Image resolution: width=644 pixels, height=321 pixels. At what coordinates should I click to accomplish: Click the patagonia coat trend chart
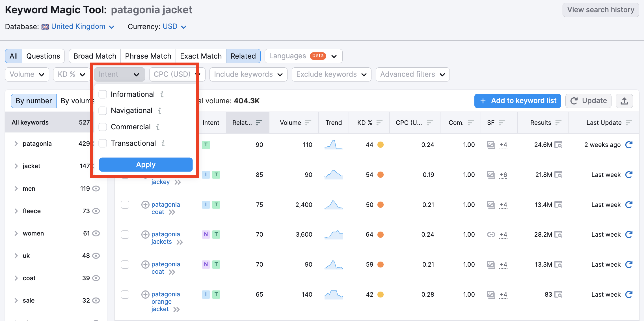pyautogui.click(x=334, y=205)
